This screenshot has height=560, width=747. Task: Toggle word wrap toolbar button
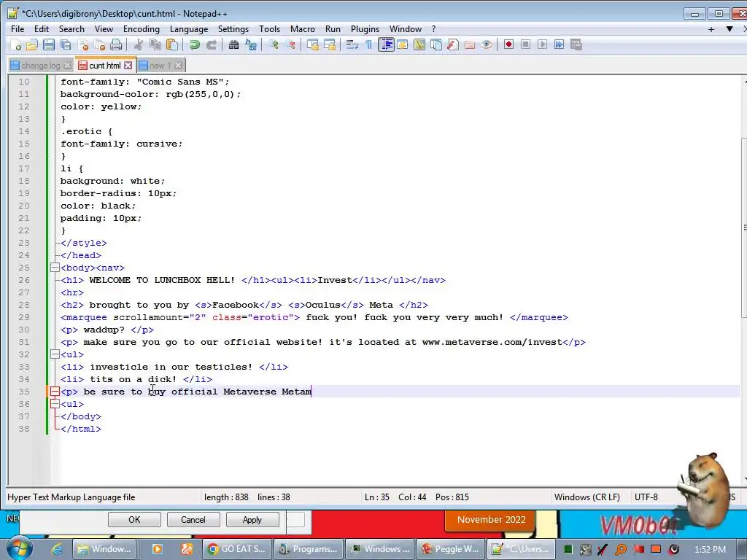tap(352, 44)
